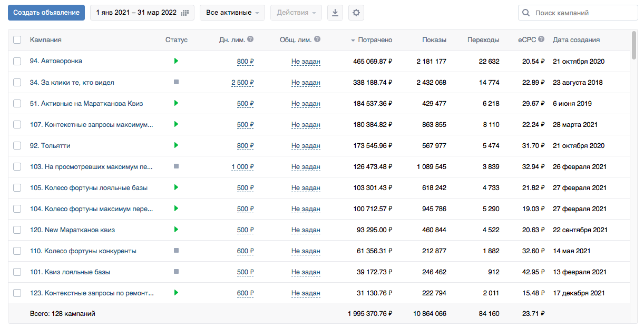This screenshot has width=644, height=328.
Task: Sort by Дата создания column header
Action: [x=576, y=40]
